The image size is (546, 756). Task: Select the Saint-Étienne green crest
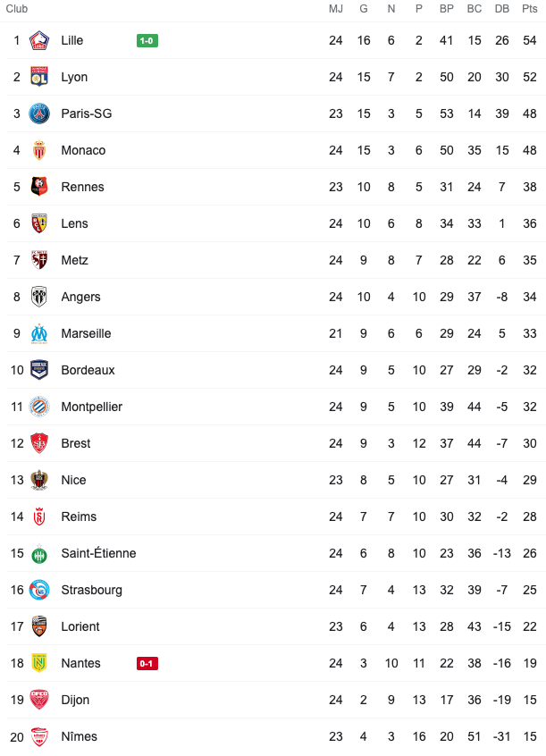click(x=39, y=553)
